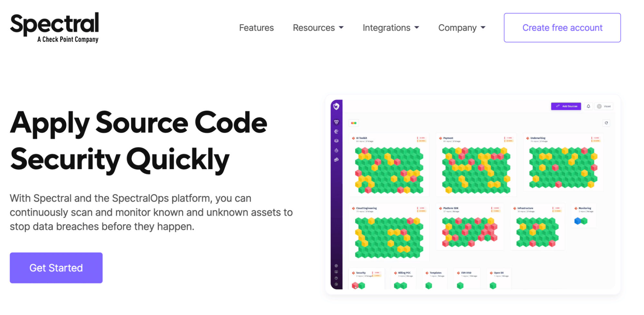
Task: Open the Features nav item
Action: pos(256,28)
